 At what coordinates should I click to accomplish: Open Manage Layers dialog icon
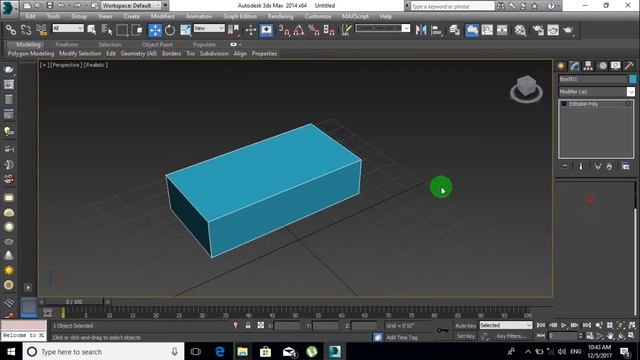pyautogui.click(x=454, y=30)
